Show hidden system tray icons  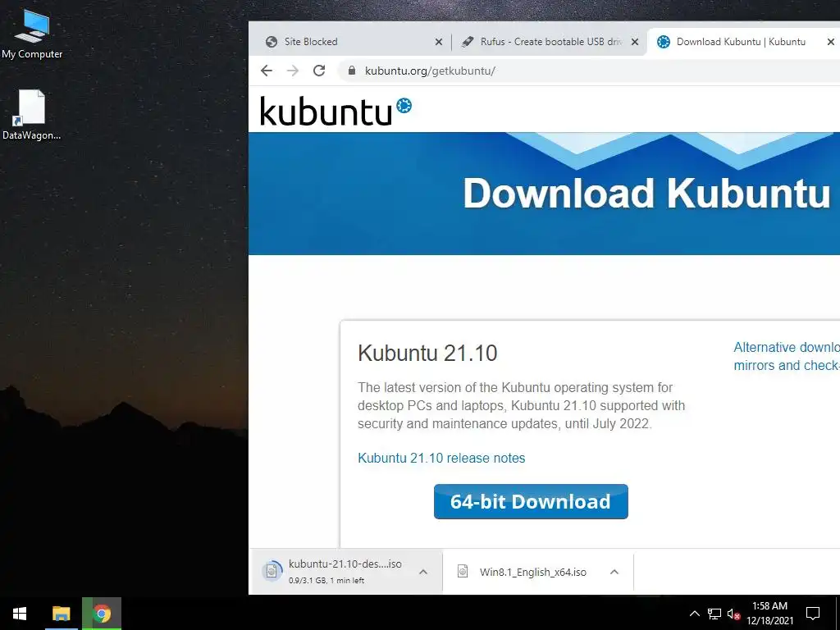694,614
